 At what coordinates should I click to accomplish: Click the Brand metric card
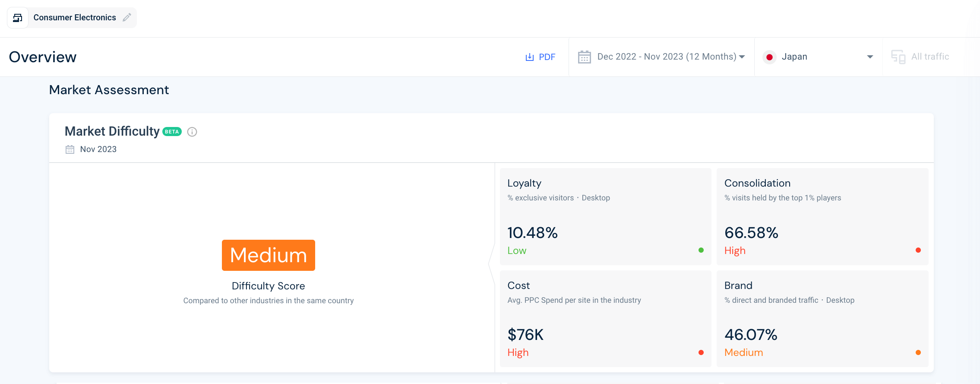822,319
